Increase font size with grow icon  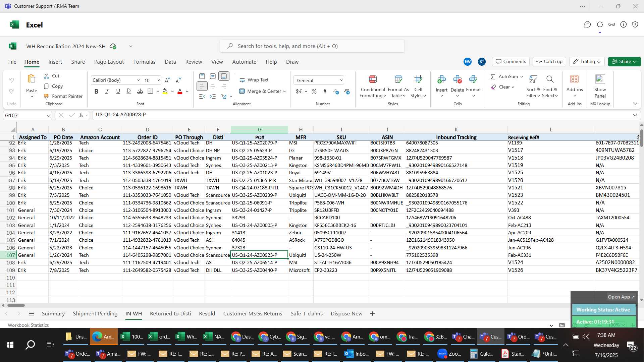point(167,80)
